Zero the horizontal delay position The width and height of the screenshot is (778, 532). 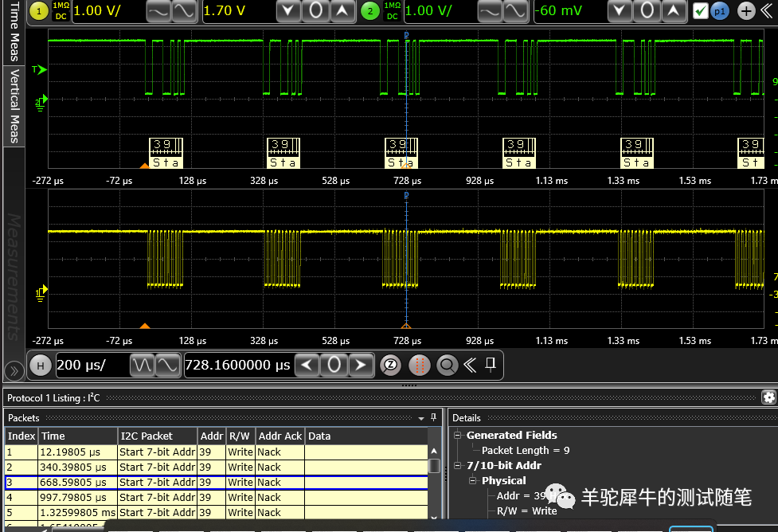334,366
